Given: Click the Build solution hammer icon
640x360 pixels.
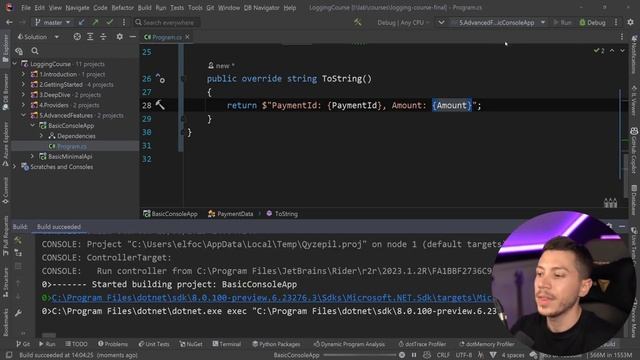Looking at the screenshot, I should pos(358,22).
